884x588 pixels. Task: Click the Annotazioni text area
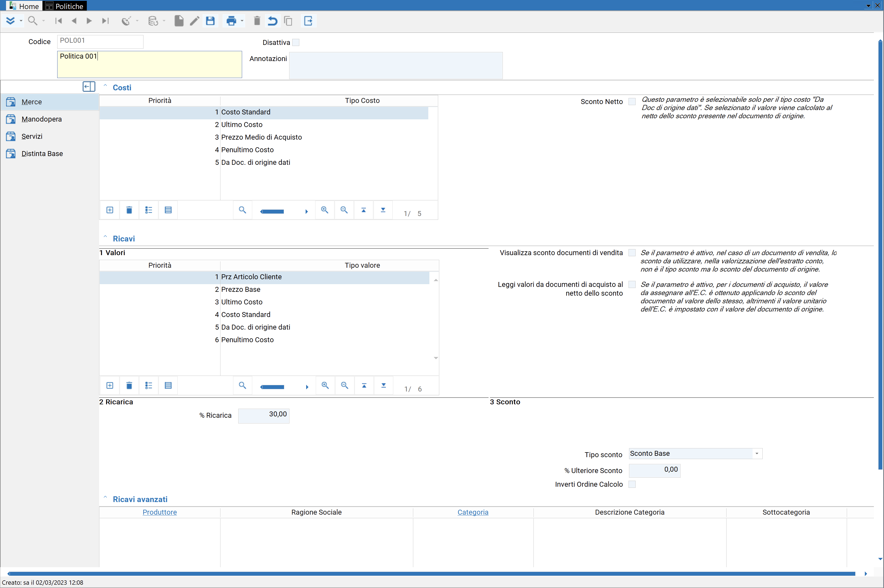point(396,66)
